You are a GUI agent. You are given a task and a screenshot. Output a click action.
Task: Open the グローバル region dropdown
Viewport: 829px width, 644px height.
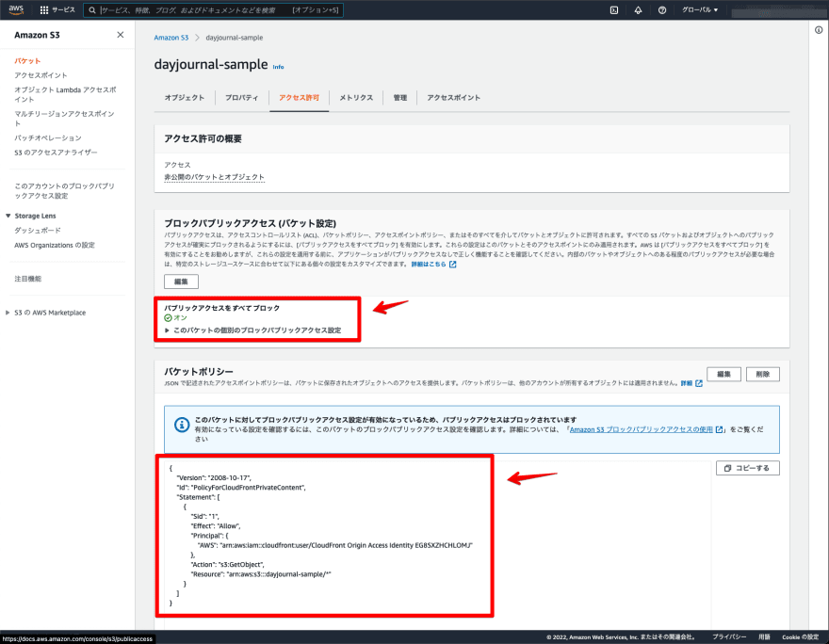click(699, 10)
